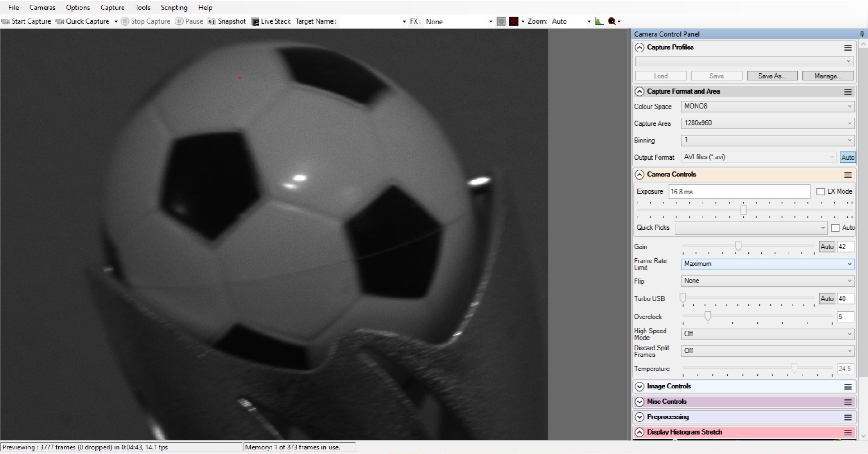Image resolution: width=868 pixels, height=454 pixels.
Task: Open Live Stack from the toolbar
Action: coord(256,21)
